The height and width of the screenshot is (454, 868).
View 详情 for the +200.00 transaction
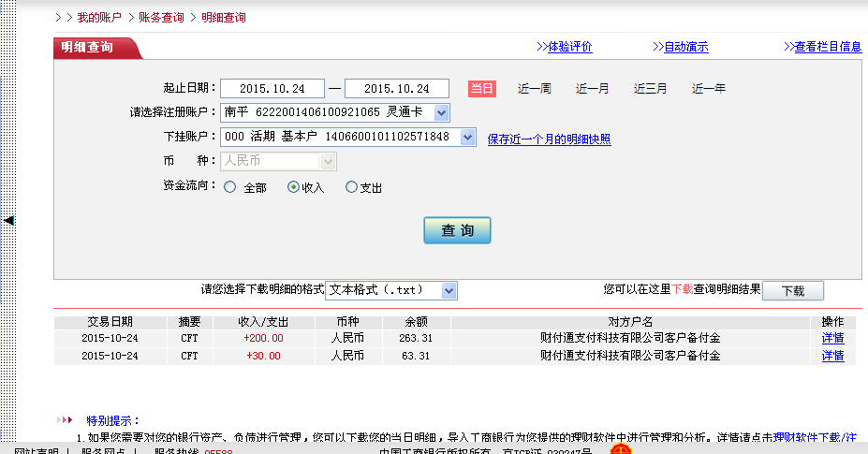832,338
